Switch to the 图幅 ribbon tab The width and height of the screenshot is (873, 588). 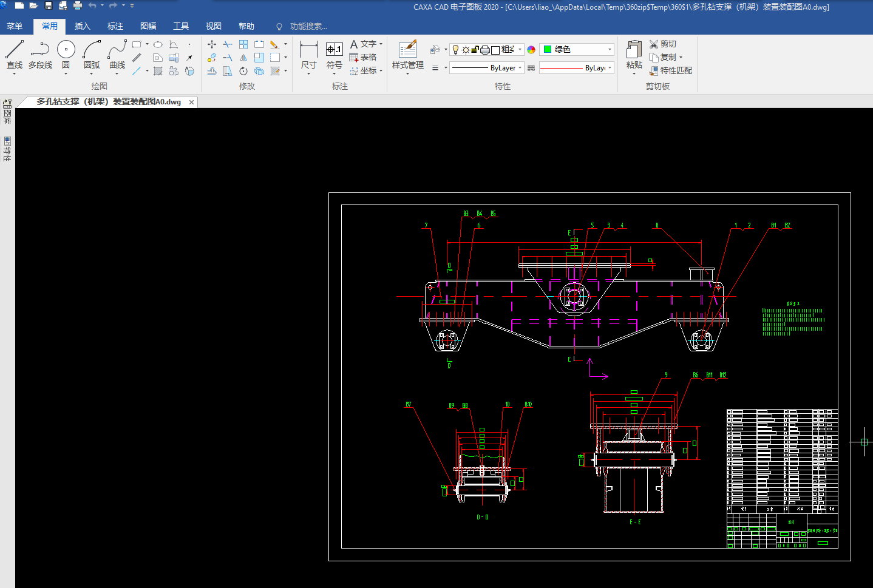[148, 26]
